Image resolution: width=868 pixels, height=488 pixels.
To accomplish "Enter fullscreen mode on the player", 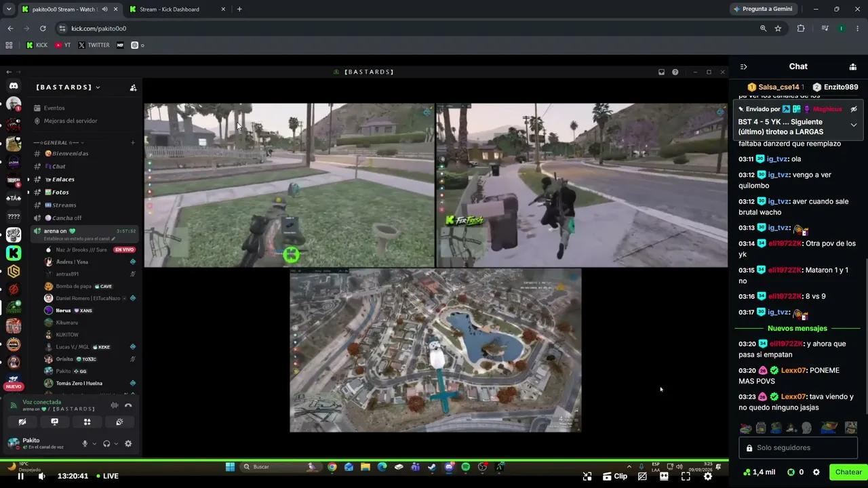I will tap(686, 476).
